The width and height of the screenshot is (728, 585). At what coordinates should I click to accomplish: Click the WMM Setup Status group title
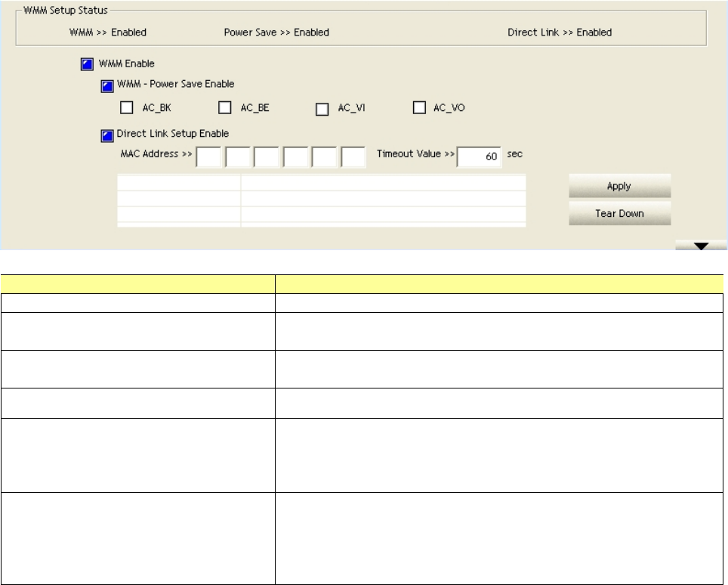click(66, 11)
